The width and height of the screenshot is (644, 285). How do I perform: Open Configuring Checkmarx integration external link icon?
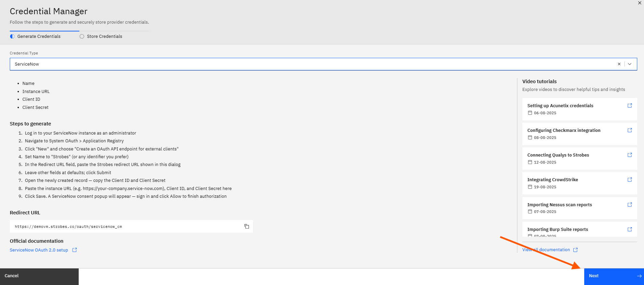pyautogui.click(x=630, y=130)
